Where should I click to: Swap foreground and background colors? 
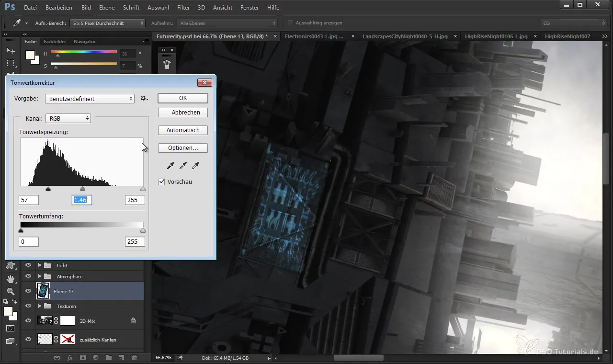[15, 301]
